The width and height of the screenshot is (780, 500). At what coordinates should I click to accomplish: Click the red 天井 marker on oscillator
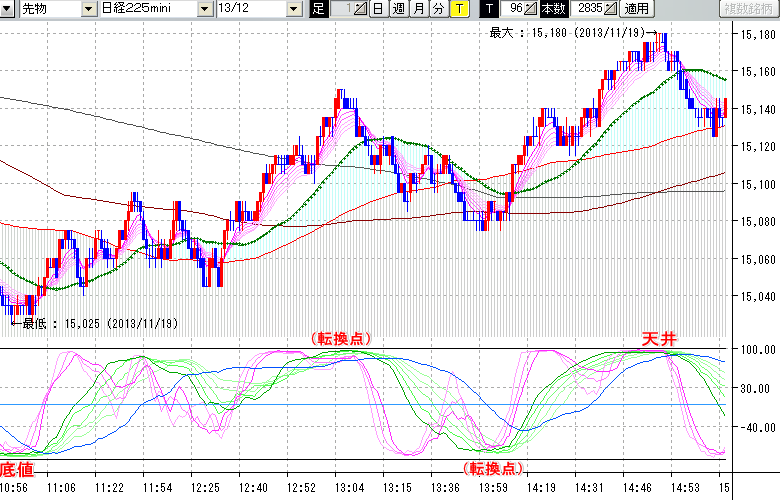pos(662,341)
